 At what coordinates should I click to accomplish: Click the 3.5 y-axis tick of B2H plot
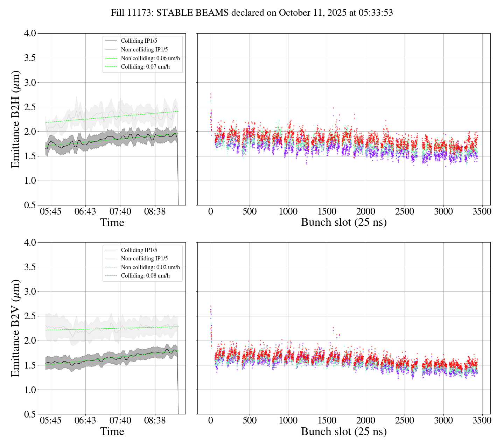point(29,58)
